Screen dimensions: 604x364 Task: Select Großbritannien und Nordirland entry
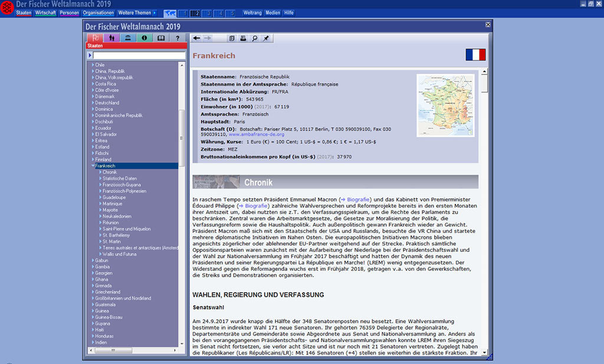[123, 298]
